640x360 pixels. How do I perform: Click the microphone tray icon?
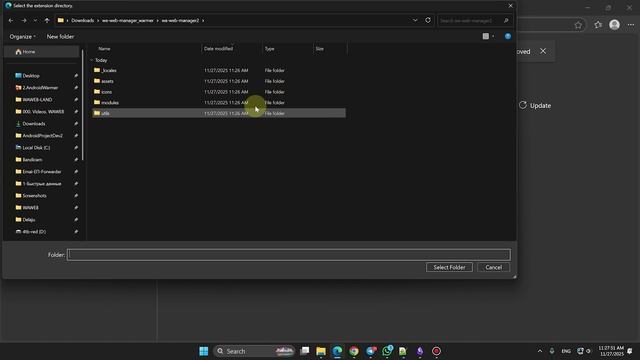click(x=552, y=351)
